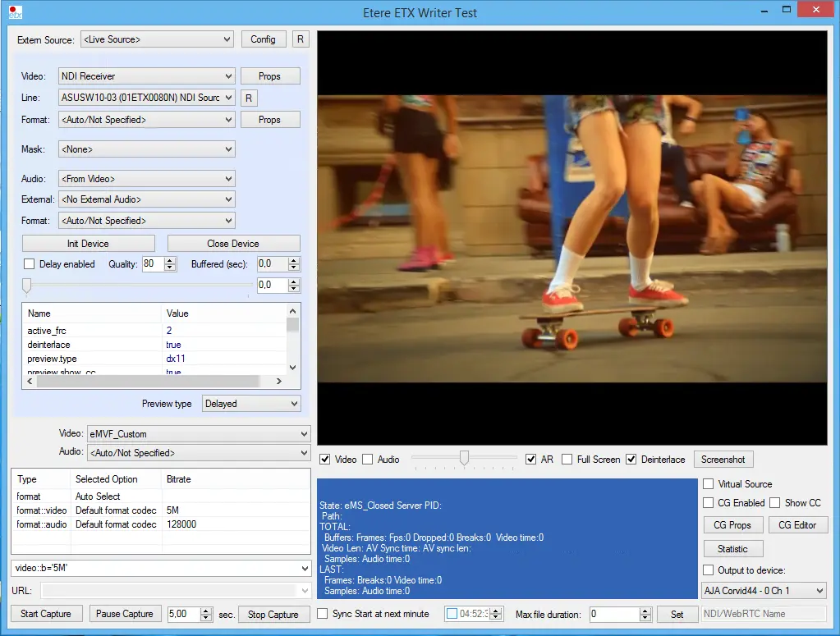Open the Extern Source dropdown

pyautogui.click(x=158, y=39)
